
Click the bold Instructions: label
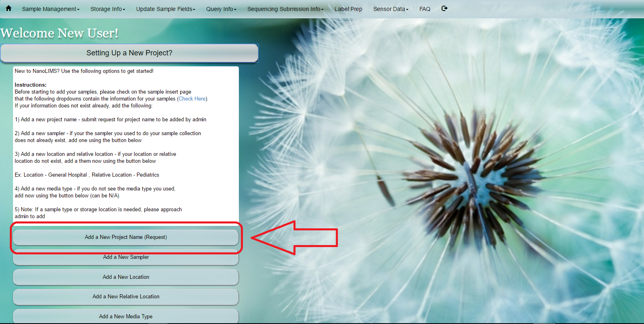(31, 85)
